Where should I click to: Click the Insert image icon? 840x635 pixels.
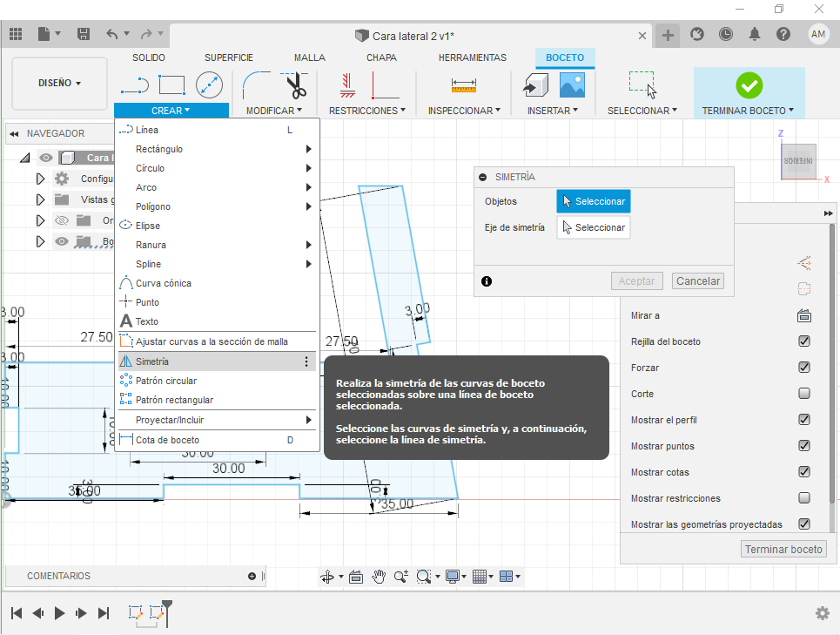[x=572, y=84]
